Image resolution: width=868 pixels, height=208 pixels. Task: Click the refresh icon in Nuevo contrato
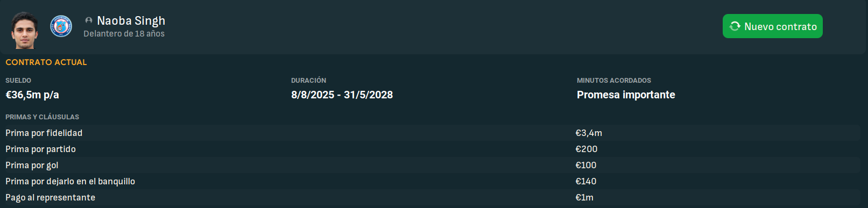click(735, 26)
